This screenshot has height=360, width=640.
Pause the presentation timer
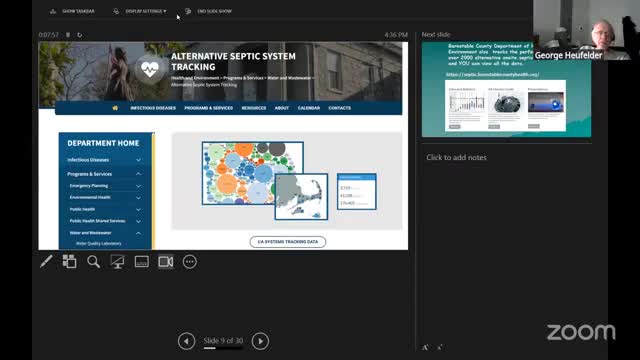[x=68, y=35]
